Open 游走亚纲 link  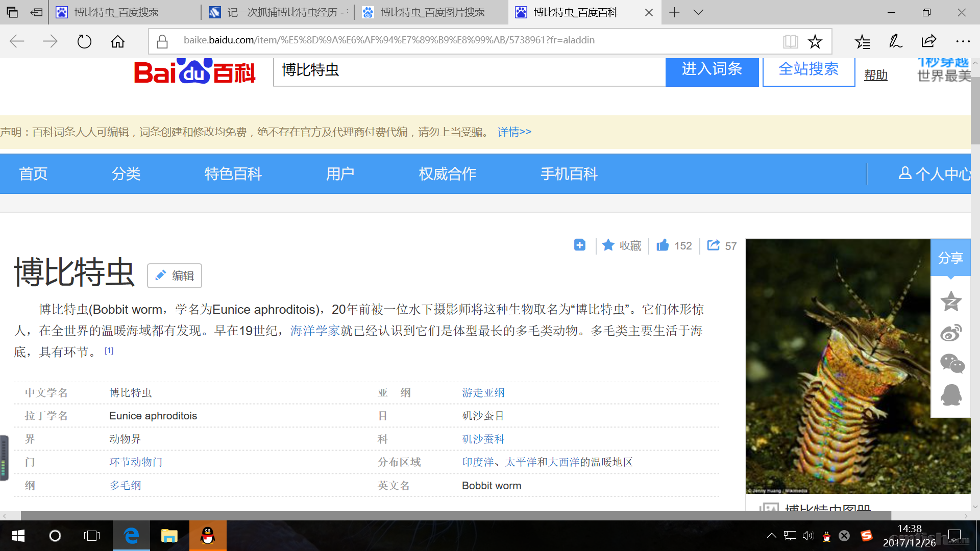click(483, 393)
